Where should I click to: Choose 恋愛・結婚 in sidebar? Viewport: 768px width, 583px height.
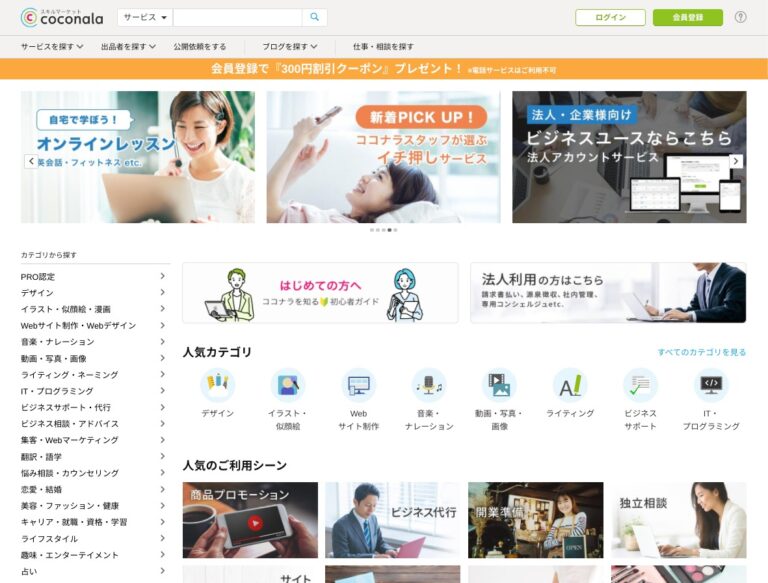(x=41, y=489)
